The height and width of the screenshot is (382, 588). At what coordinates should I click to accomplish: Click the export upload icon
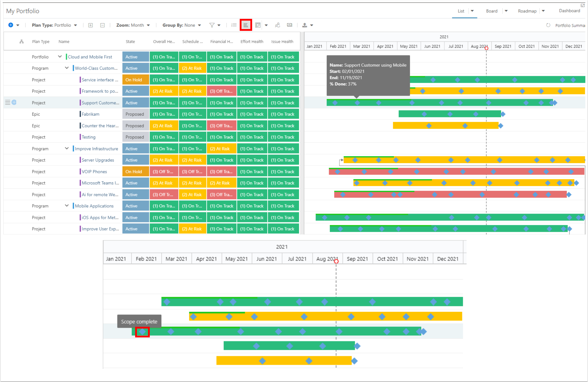305,25
